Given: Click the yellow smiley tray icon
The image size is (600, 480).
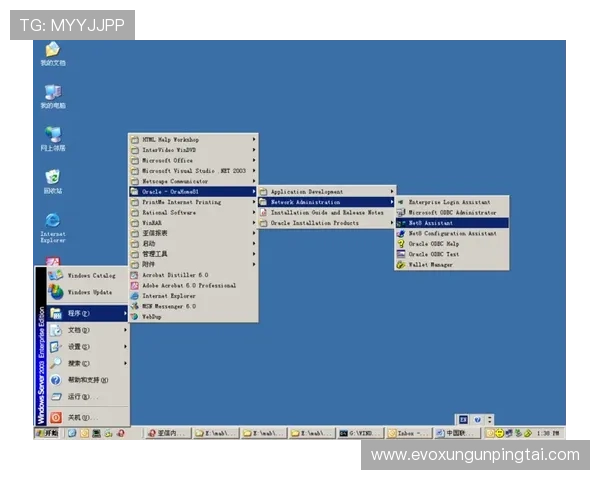Looking at the screenshot, I should 499,433.
